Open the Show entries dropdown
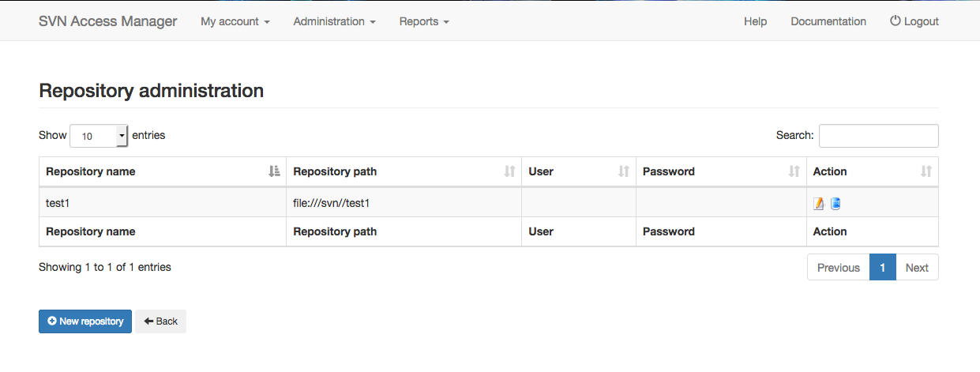Screen dimensions: 980x372 pyautogui.click(x=99, y=136)
